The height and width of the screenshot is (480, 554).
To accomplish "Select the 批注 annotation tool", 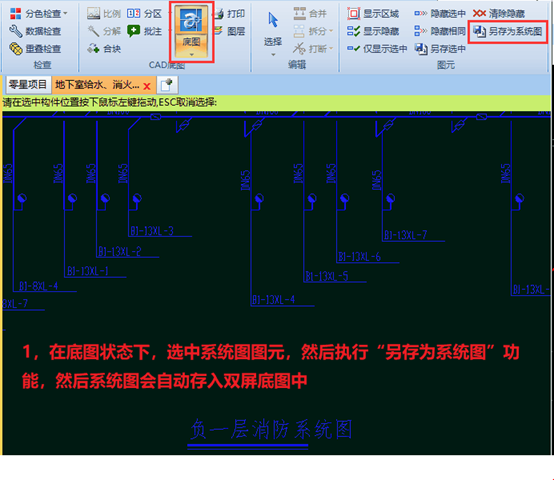I will tap(145, 31).
